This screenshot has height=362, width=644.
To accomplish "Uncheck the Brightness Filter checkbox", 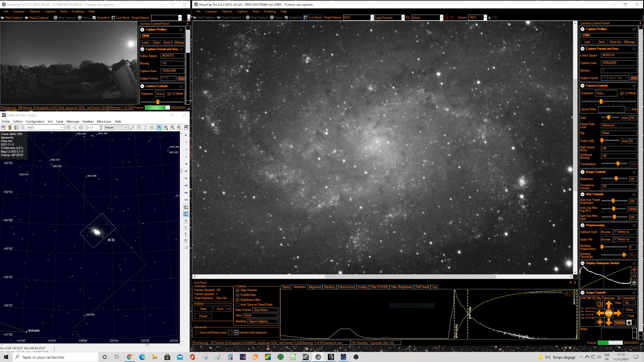I will click(237, 300).
